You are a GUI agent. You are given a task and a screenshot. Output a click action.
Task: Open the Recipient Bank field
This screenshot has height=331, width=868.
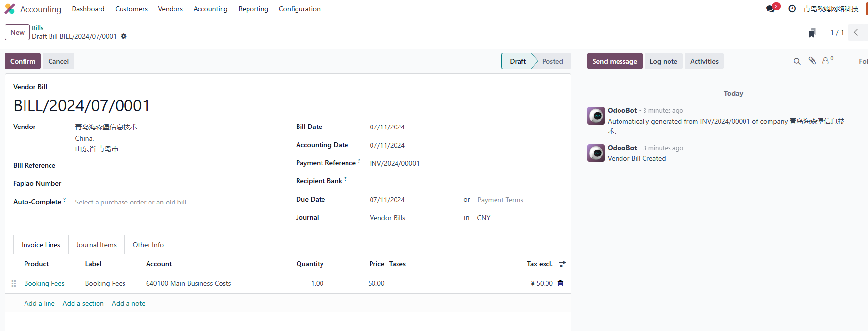466,181
